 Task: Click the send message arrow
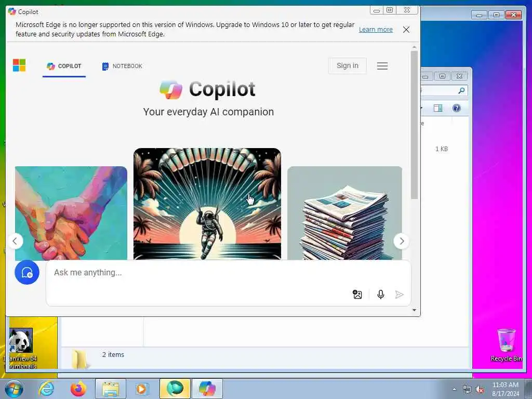pyautogui.click(x=400, y=295)
